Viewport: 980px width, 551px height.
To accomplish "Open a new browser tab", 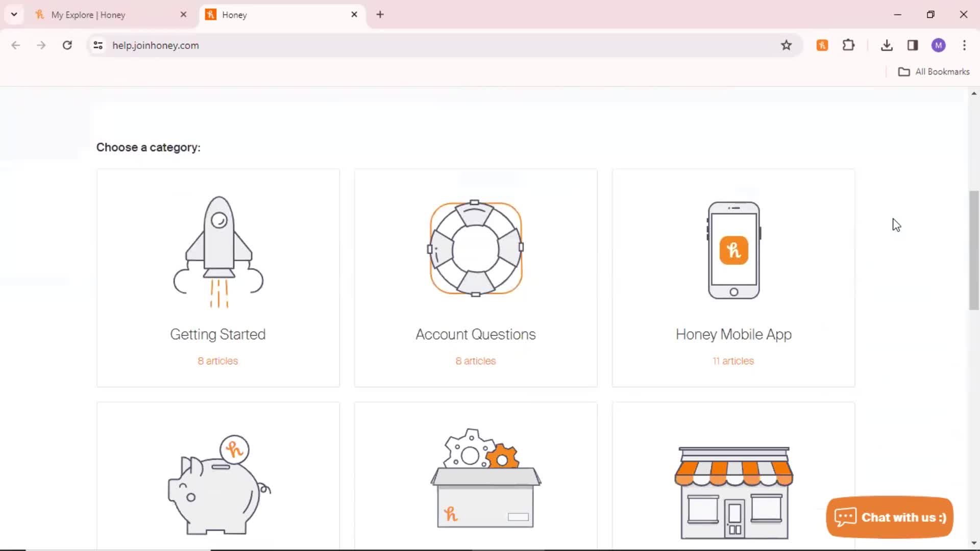I will pyautogui.click(x=380, y=15).
